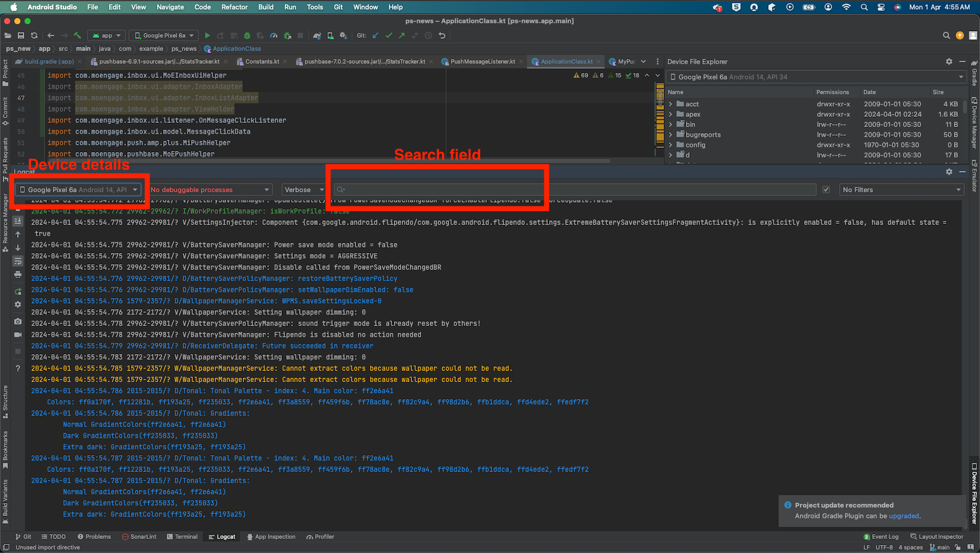Sync files with the refresh arrows icon

pyautogui.click(x=34, y=35)
